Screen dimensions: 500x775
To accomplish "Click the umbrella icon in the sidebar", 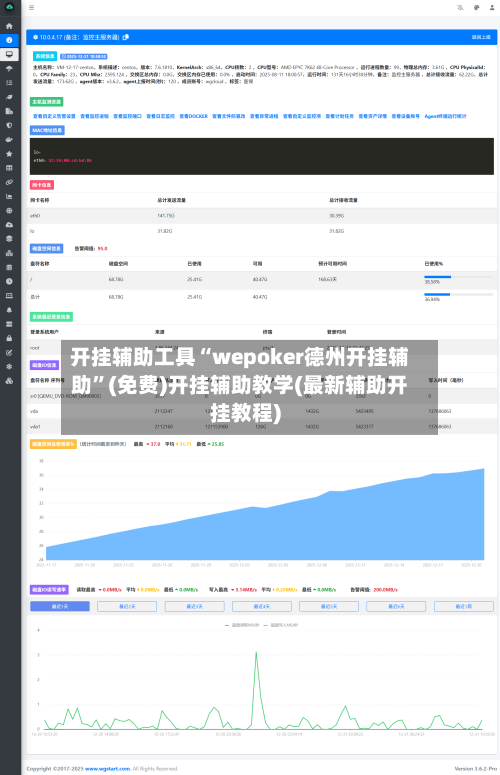I will 9,69.
